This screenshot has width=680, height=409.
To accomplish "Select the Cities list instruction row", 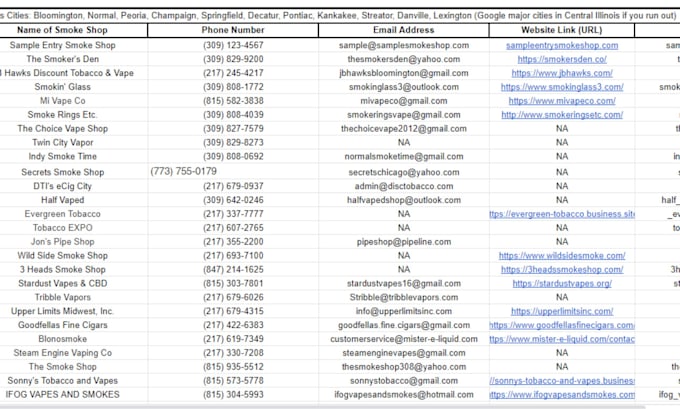I will [x=340, y=16].
